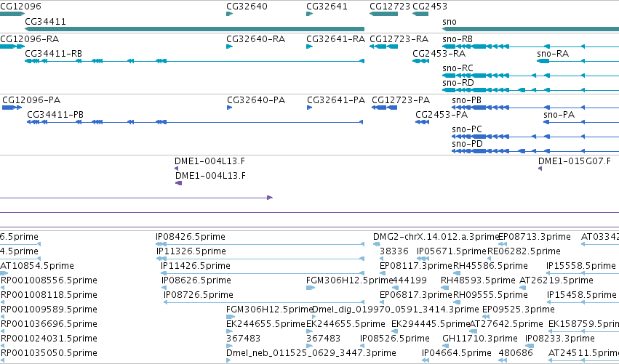Select the CG2453 gene label
Viewport: 619px width, 364px height.
tap(430, 7)
